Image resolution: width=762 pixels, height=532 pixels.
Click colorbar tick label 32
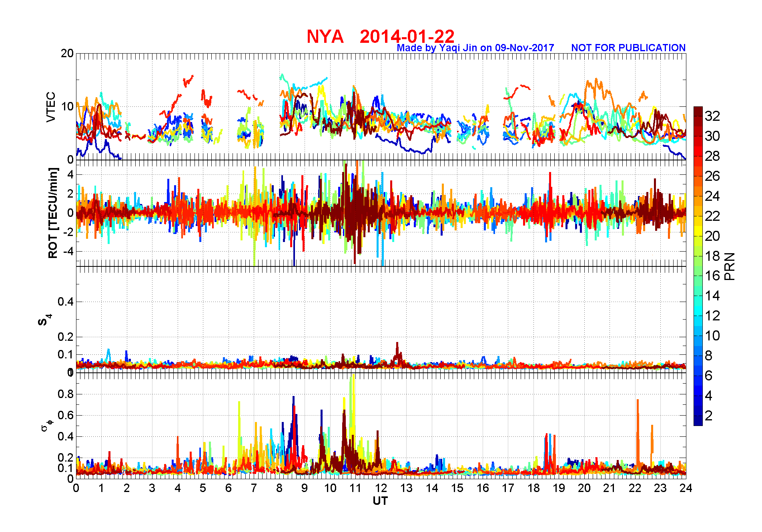tap(712, 116)
